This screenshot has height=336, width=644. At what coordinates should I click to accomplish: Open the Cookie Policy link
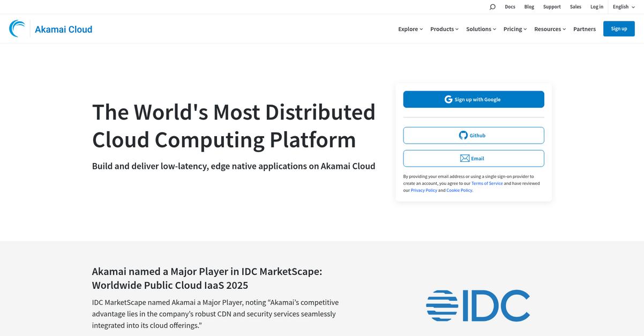pyautogui.click(x=459, y=190)
